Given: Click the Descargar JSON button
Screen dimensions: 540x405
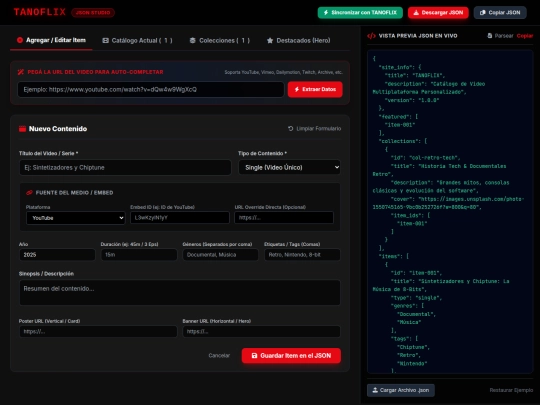Looking at the screenshot, I should (438, 12).
